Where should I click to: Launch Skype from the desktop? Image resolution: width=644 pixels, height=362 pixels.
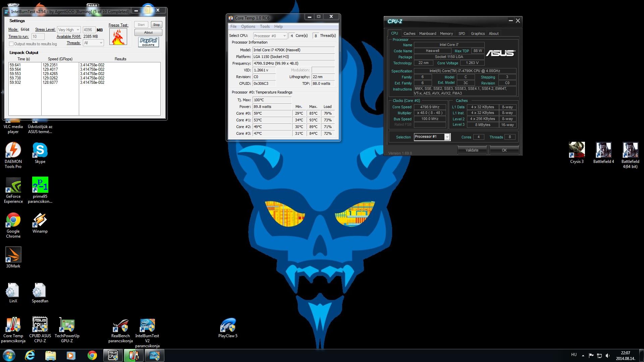[40, 153]
